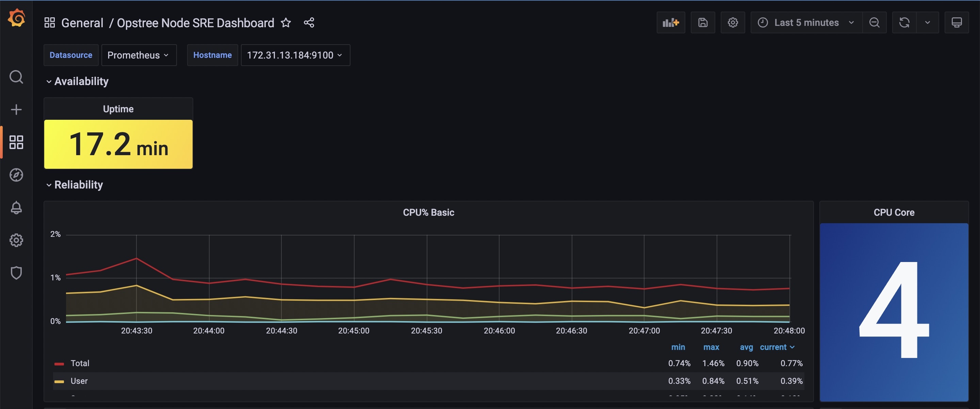Viewport: 980px width, 409px height.
Task: Click the Grafana logo home icon
Action: 16,18
